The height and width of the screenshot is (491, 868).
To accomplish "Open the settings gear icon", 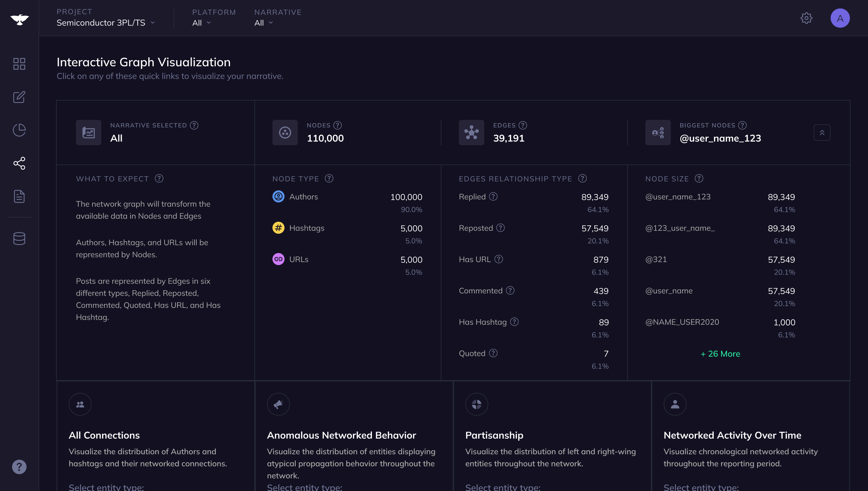I will 806,18.
